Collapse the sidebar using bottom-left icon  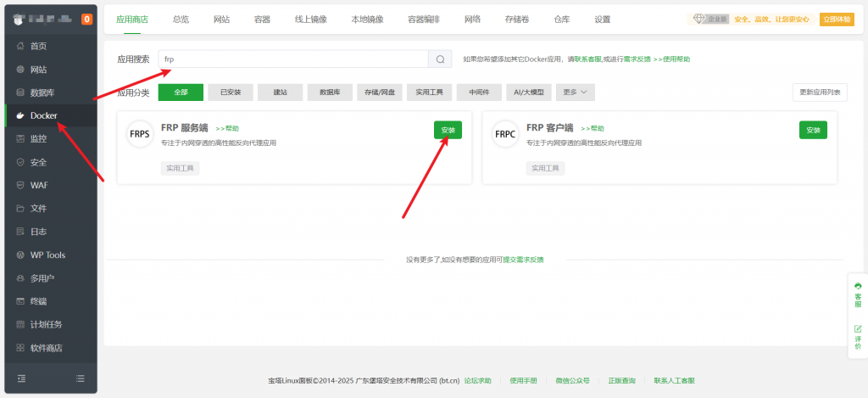(22, 378)
